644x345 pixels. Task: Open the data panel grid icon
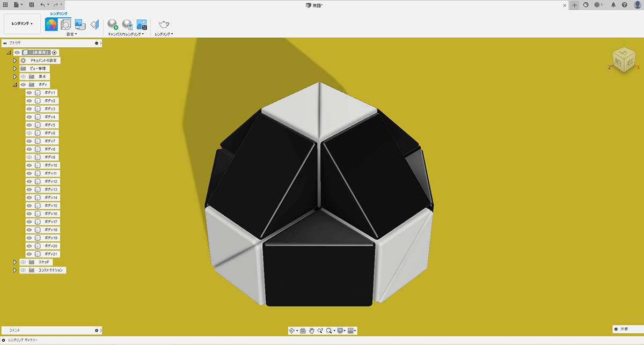[x=5, y=4]
